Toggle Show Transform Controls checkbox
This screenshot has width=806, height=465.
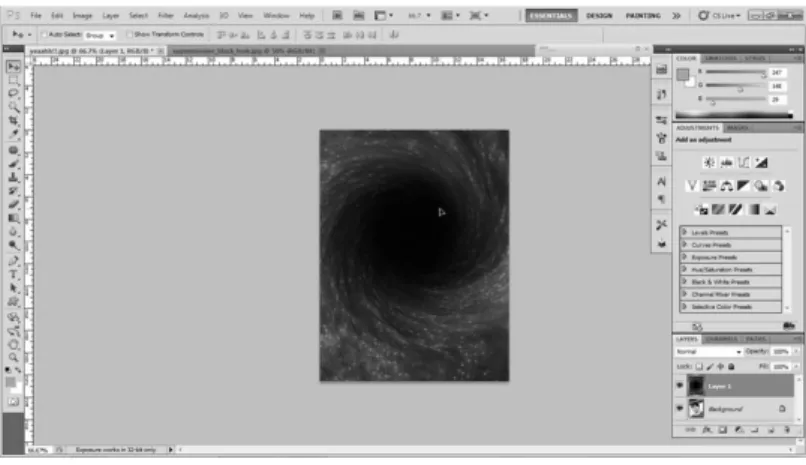(130, 34)
